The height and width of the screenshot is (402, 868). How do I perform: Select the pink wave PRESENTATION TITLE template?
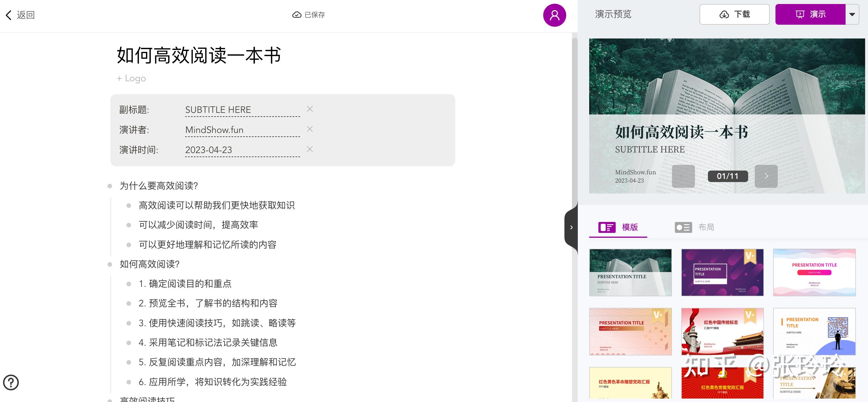coord(814,272)
